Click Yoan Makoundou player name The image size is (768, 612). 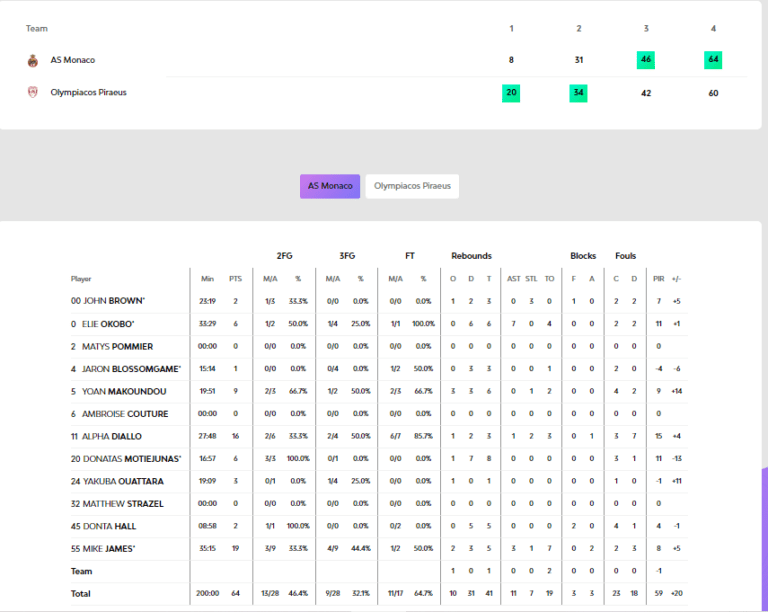[124, 392]
